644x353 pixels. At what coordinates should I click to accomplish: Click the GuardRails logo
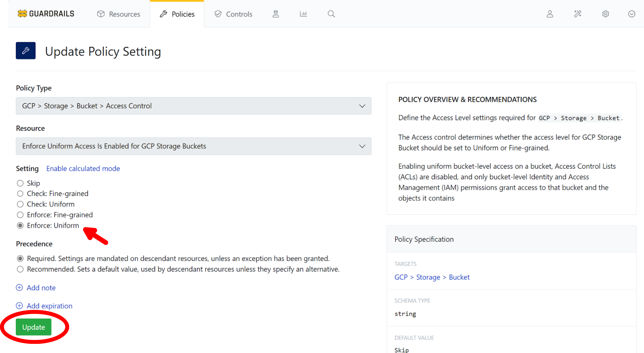click(46, 13)
